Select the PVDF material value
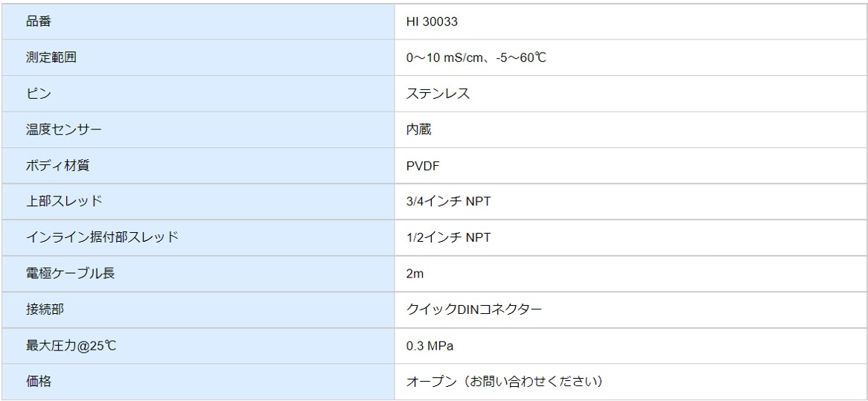 coord(422,166)
